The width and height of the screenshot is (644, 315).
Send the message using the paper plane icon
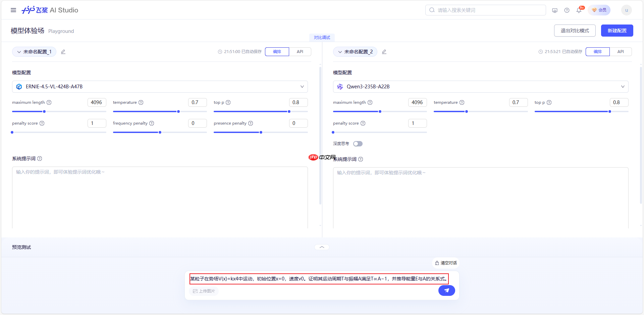[x=446, y=290]
